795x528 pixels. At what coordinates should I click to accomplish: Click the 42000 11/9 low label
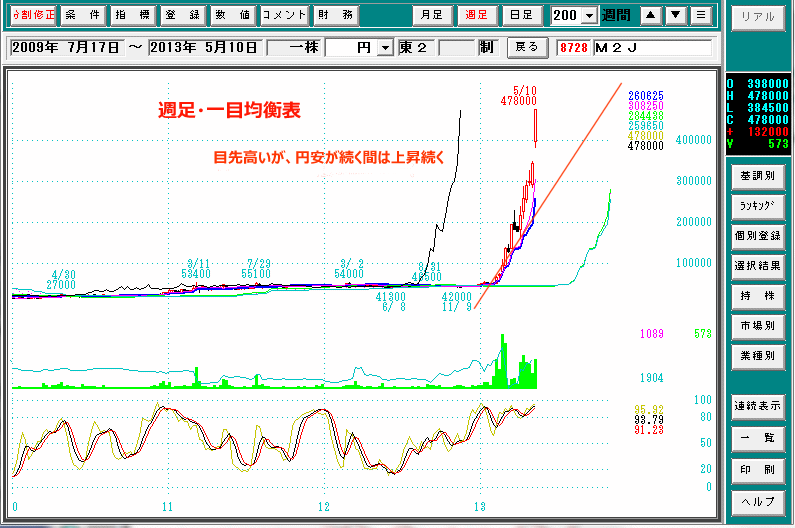[x=457, y=302]
